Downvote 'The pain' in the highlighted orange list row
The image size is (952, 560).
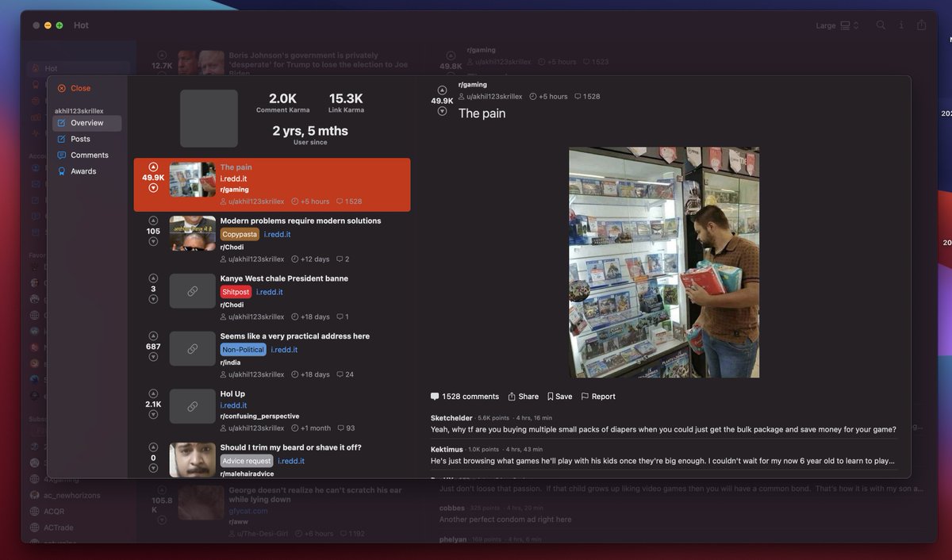click(x=153, y=188)
